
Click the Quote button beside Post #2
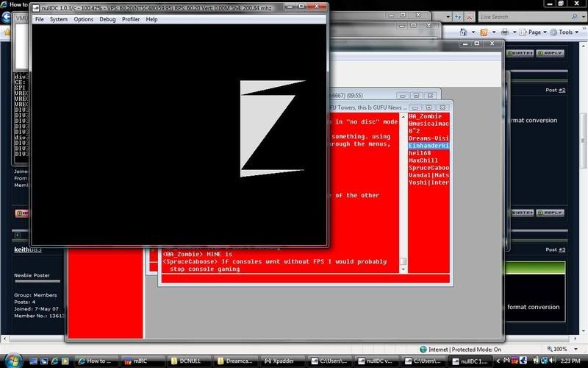tap(520, 53)
